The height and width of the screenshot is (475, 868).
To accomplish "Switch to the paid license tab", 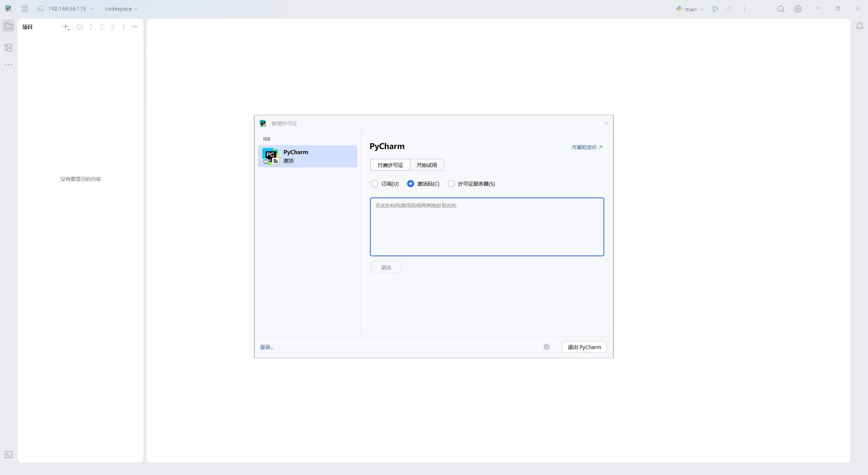I will click(x=390, y=165).
